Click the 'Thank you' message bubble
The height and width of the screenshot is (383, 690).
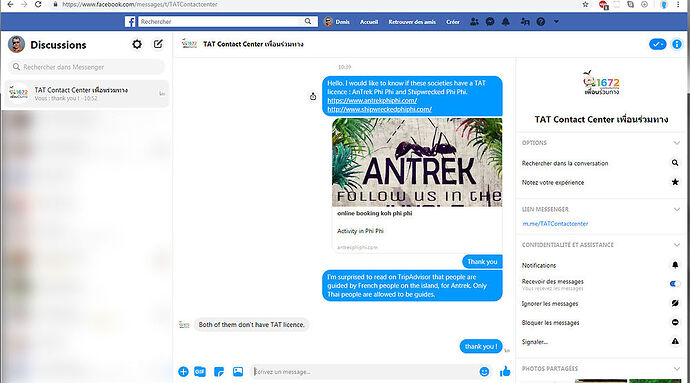(482, 261)
